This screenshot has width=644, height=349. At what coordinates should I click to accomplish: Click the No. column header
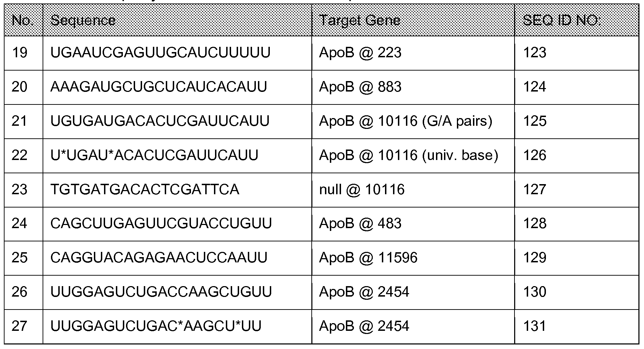click(x=23, y=21)
